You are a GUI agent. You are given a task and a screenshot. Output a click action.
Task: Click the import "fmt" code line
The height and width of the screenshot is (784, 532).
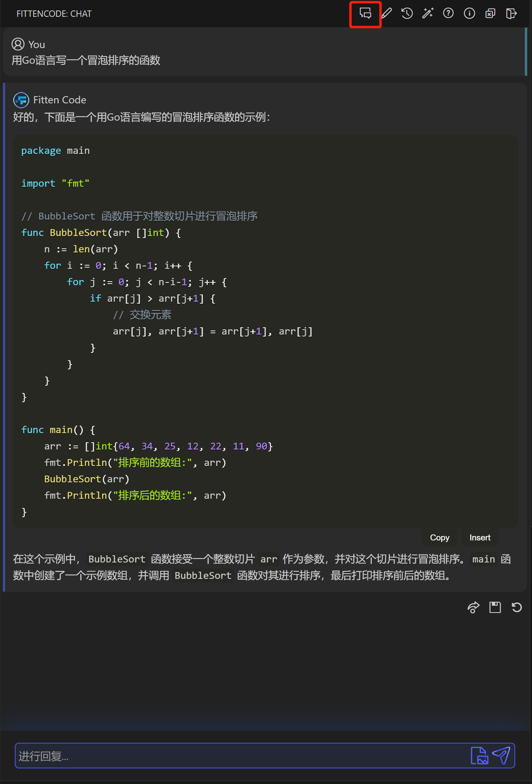(x=55, y=183)
